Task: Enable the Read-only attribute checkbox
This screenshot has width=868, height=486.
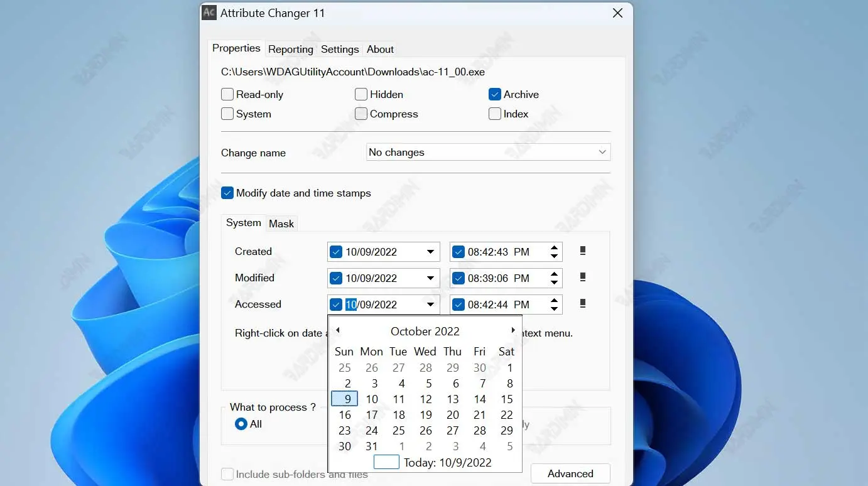Action: [227, 95]
